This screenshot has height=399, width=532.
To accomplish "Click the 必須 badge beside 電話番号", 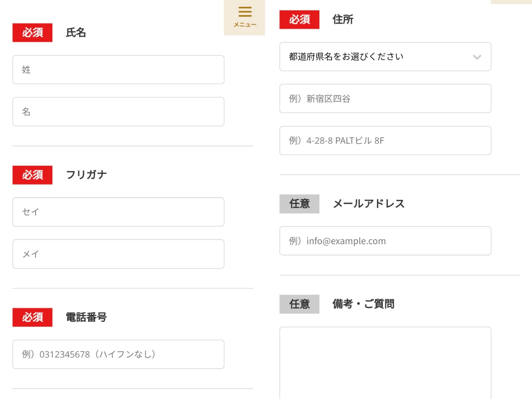I will (x=33, y=317).
